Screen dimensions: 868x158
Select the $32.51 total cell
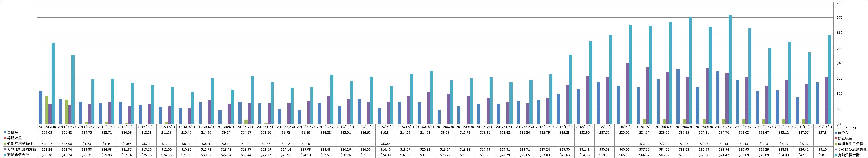[x=326, y=155]
